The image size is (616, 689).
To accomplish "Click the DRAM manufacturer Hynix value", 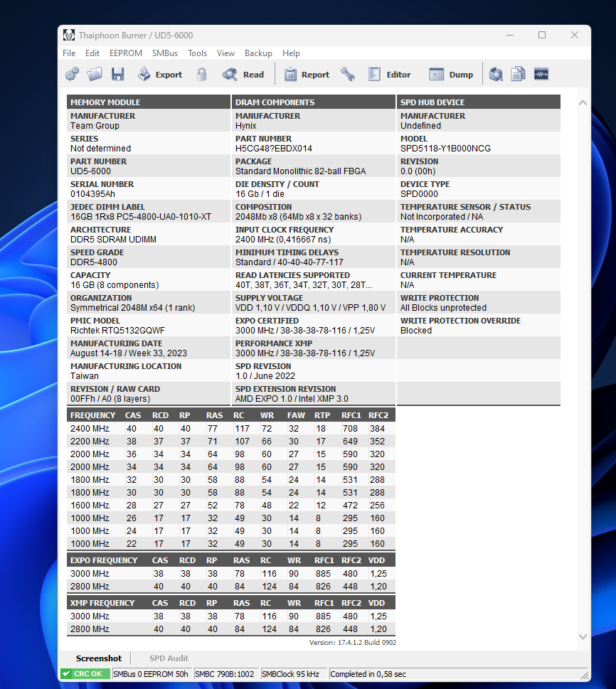I will click(246, 126).
